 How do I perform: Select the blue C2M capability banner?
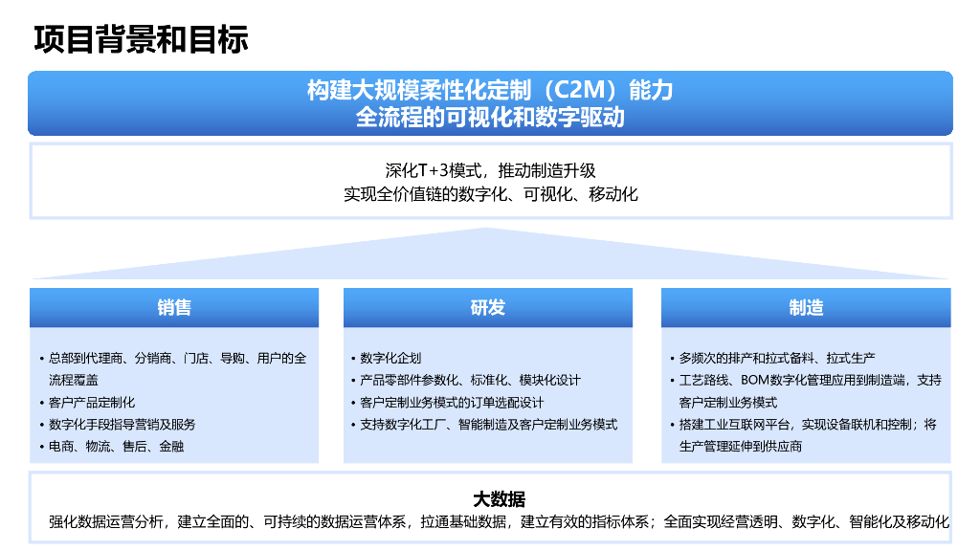pyautogui.click(x=490, y=104)
